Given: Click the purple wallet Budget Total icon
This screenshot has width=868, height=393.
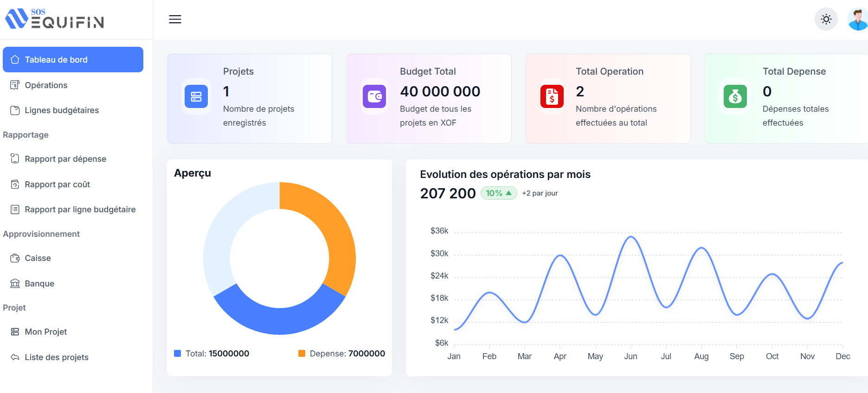Looking at the screenshot, I should click(374, 96).
